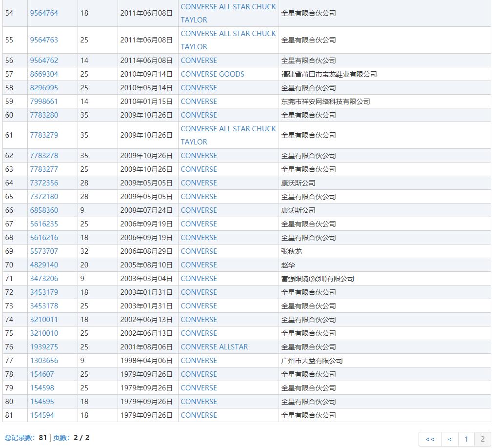Open registration number 5616235
Viewport: 502px width, 448px height.
click(44, 224)
